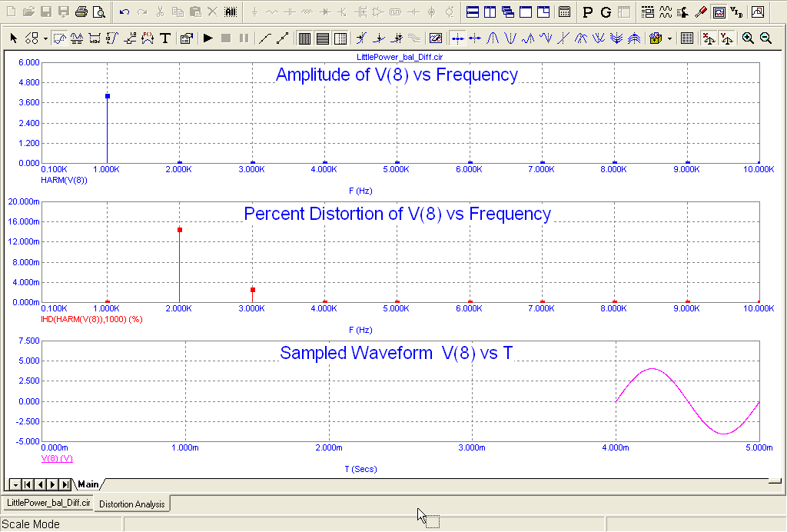Click 'Sampled Waveform V(8) vs T' title

(x=397, y=353)
